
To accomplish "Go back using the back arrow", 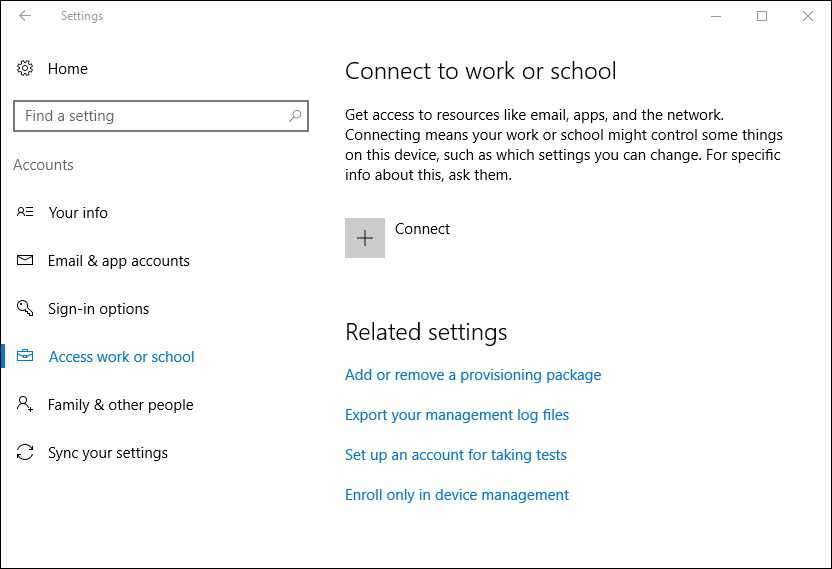I will tap(25, 16).
